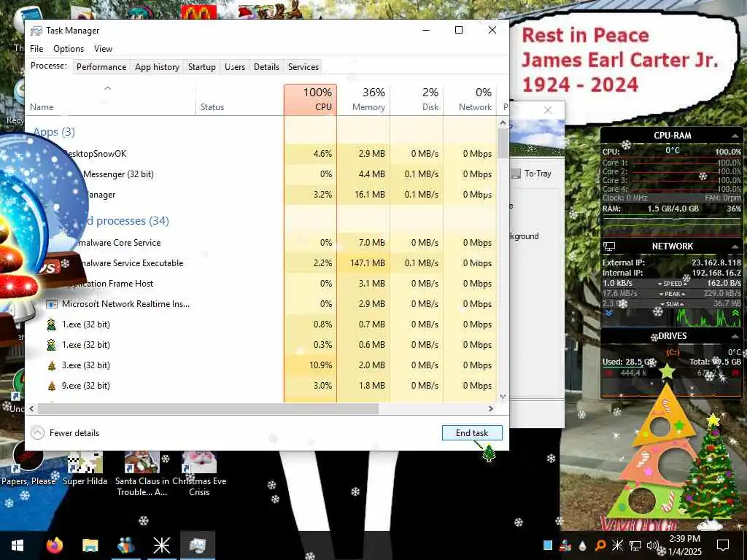Image resolution: width=747 pixels, height=560 pixels.
Task: Click the orange magnifier tray icon
Action: [x=600, y=545]
